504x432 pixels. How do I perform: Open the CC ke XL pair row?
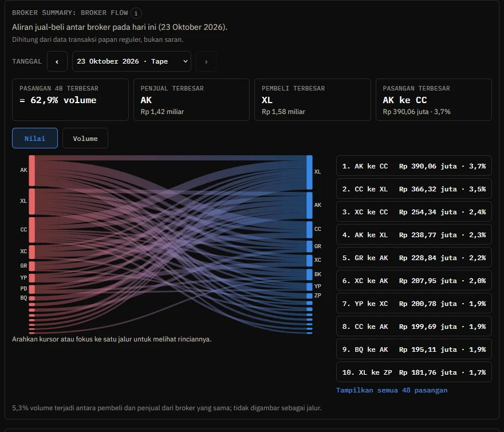pyautogui.click(x=414, y=189)
